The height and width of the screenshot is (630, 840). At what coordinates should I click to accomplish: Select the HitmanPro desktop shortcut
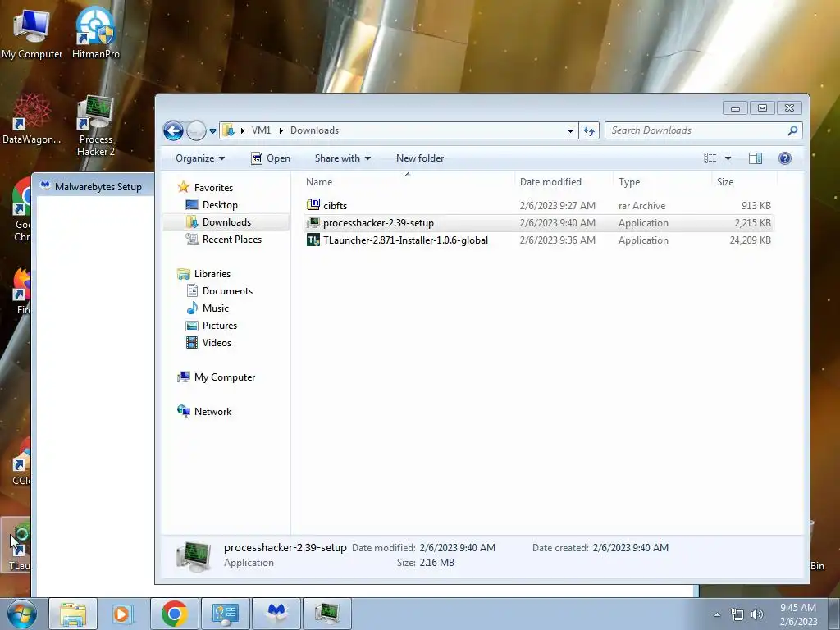[95, 33]
